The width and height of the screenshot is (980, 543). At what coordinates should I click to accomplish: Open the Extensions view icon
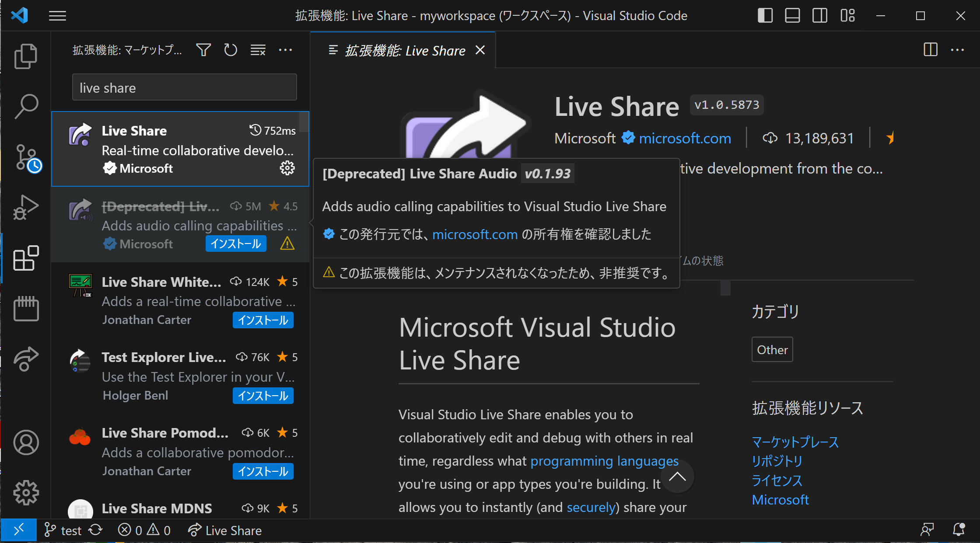[x=26, y=258]
